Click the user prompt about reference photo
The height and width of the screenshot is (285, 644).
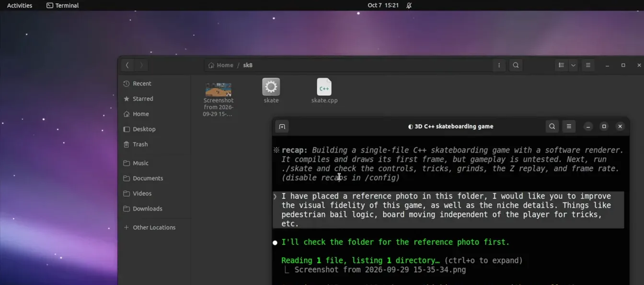(448, 210)
